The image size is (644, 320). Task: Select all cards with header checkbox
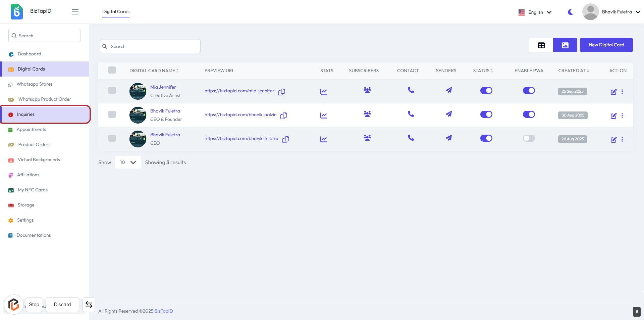click(112, 70)
